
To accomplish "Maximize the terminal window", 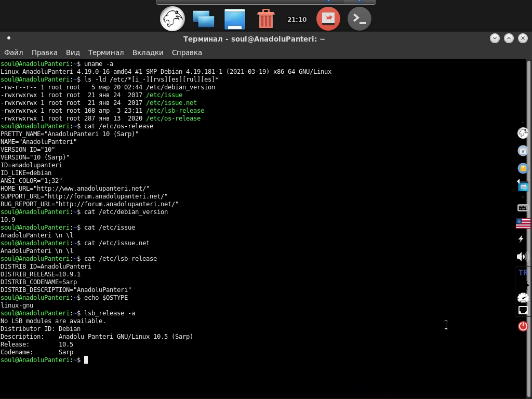I will (509, 38).
